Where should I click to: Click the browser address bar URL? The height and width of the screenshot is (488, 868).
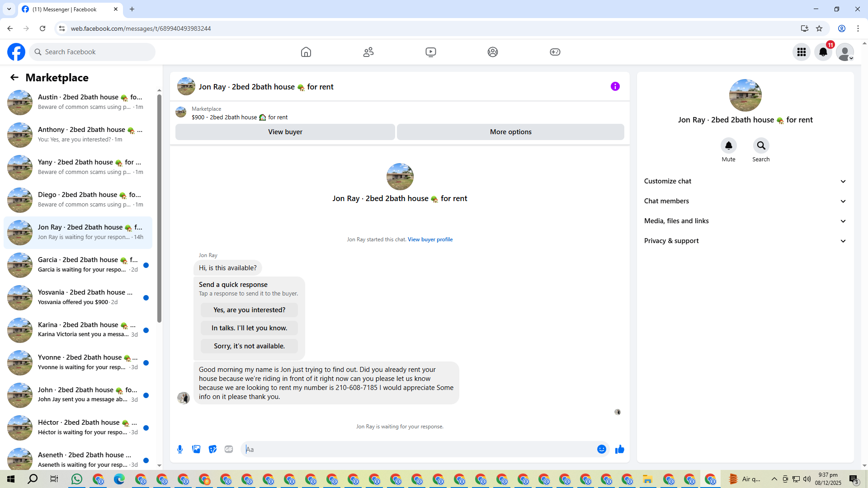point(141,28)
